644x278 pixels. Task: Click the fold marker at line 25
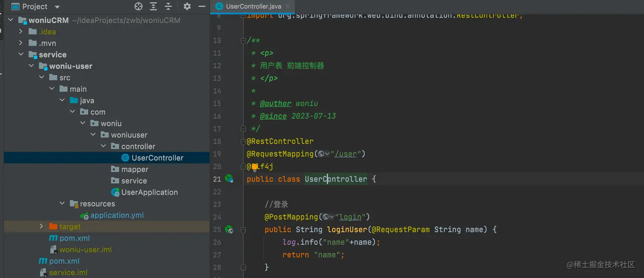pyautogui.click(x=243, y=229)
